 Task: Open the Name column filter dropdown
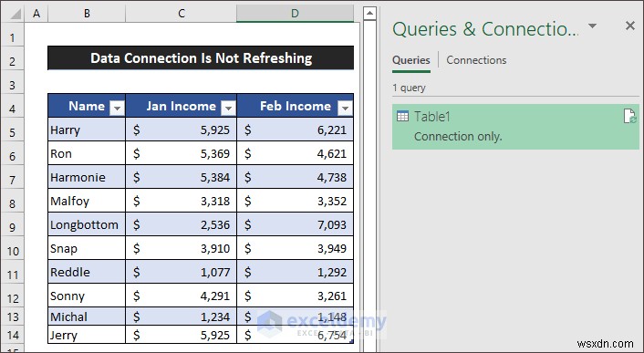click(117, 108)
